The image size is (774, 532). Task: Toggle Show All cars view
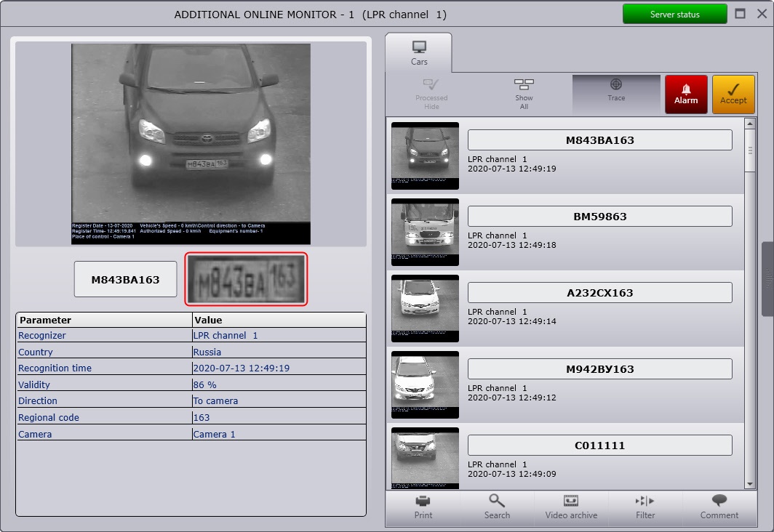524,94
